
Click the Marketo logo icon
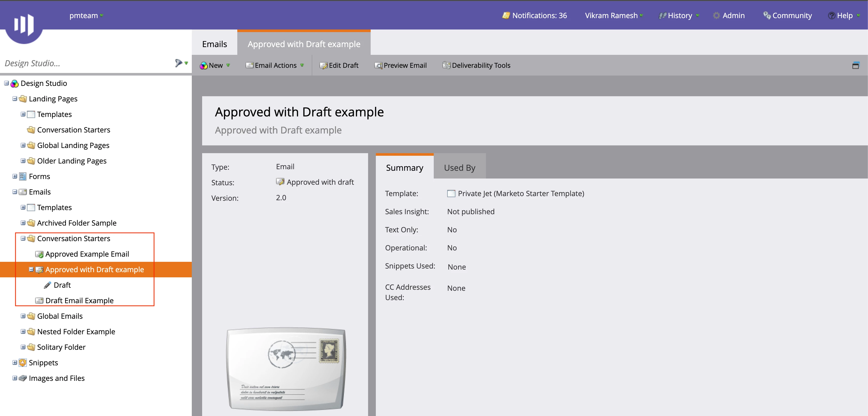click(24, 24)
